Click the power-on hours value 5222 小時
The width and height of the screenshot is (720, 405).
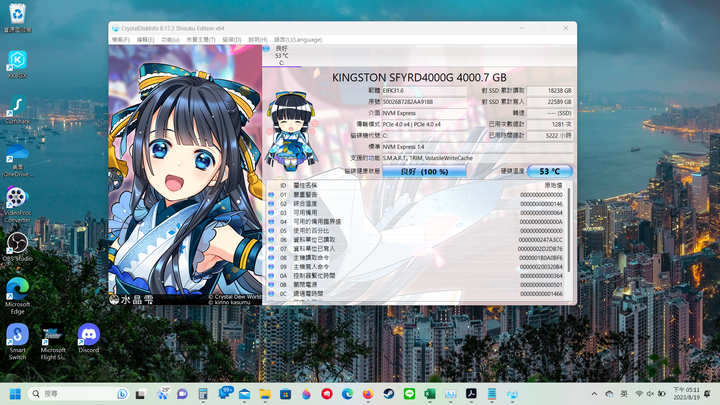point(550,135)
